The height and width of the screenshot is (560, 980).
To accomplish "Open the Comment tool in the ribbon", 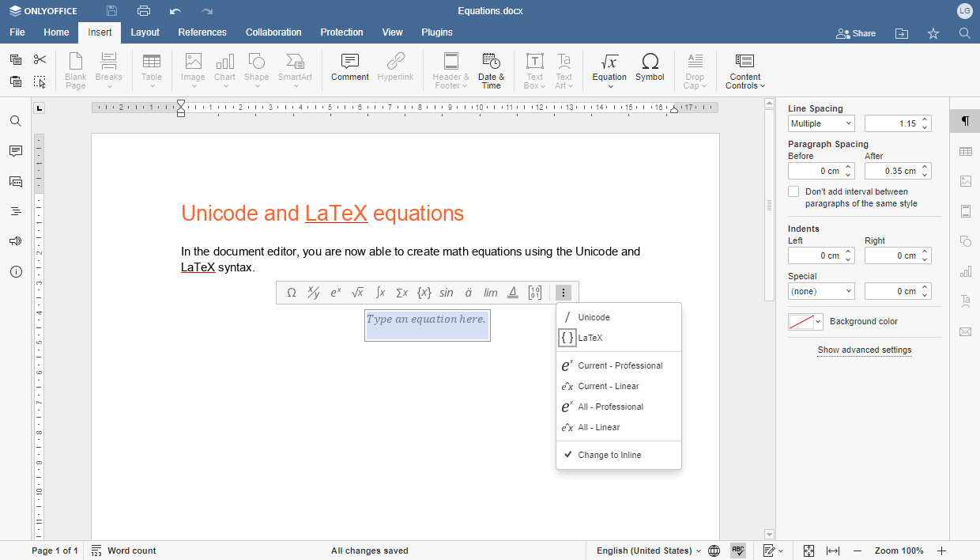I will pos(349,70).
